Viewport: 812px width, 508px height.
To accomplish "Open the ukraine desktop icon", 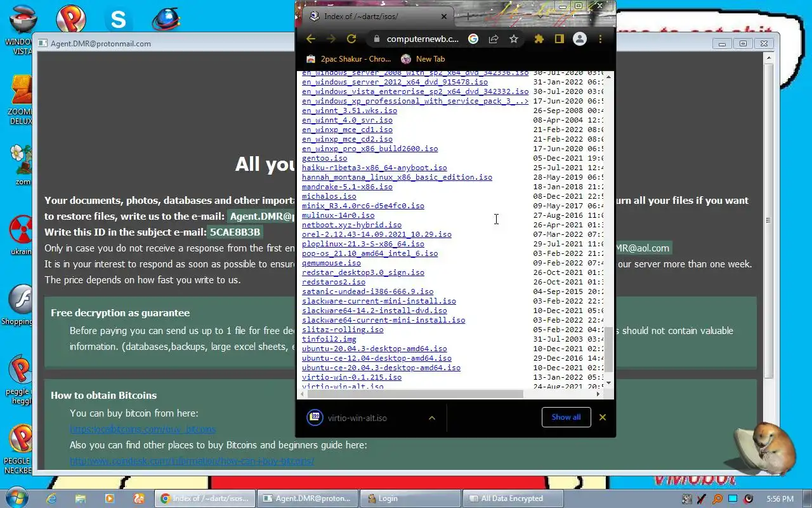I will [x=22, y=235].
